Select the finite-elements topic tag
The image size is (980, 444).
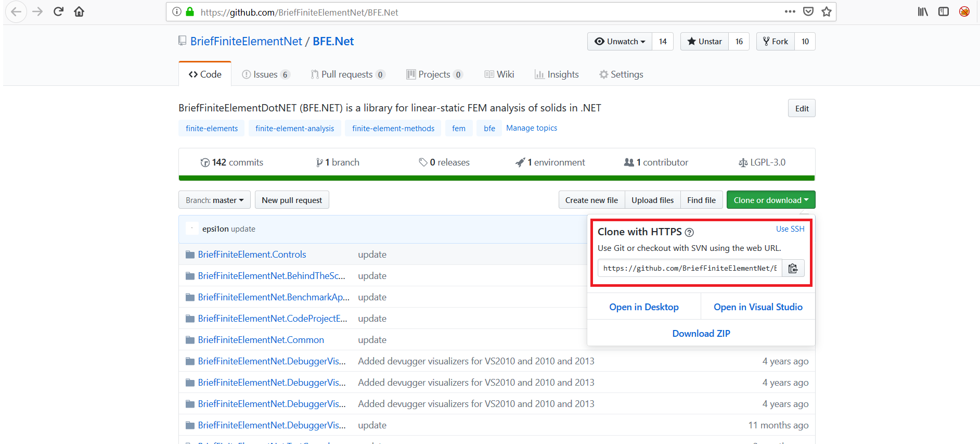(x=212, y=128)
